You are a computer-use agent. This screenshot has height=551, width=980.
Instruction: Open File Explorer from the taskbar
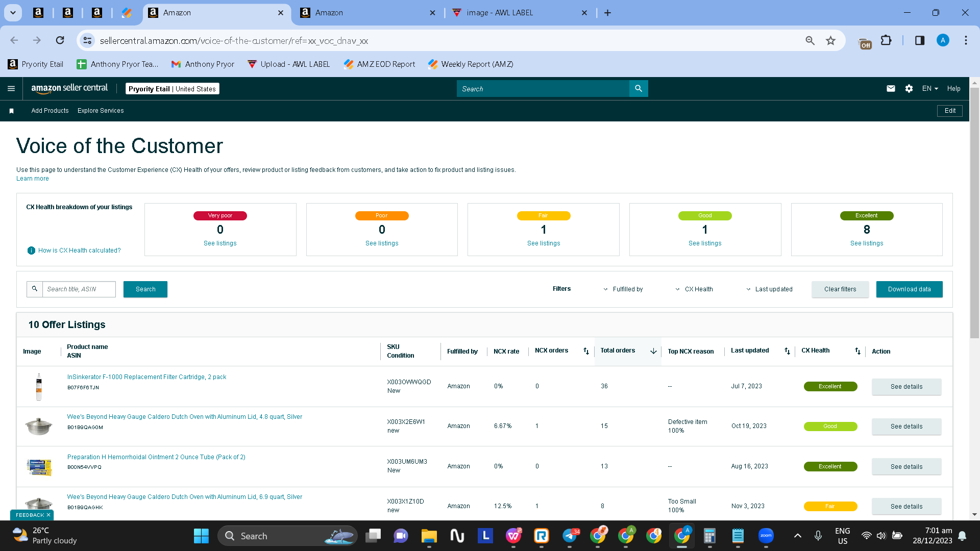pos(429,536)
